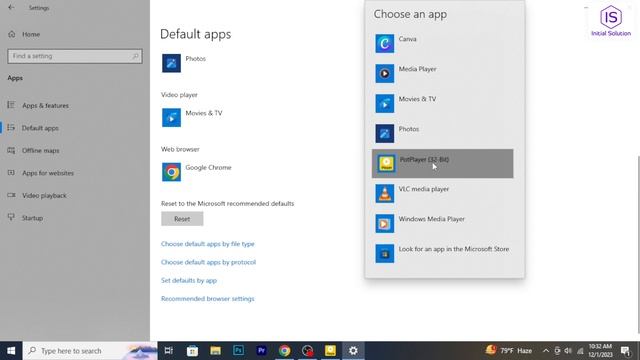Select VLC media player from the list
640x360 pixels.
click(x=442, y=193)
